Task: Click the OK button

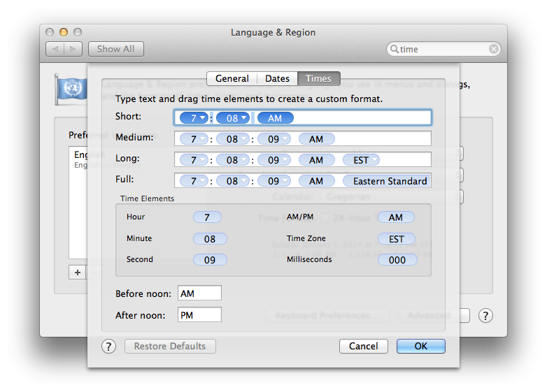Action: point(420,346)
